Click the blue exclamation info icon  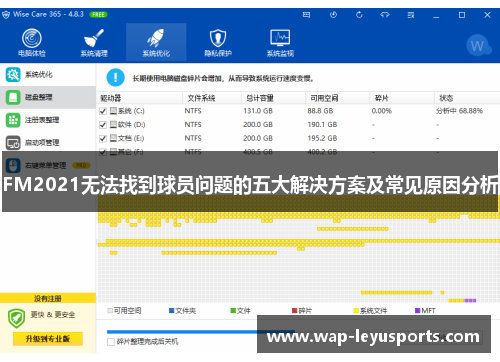115,77
